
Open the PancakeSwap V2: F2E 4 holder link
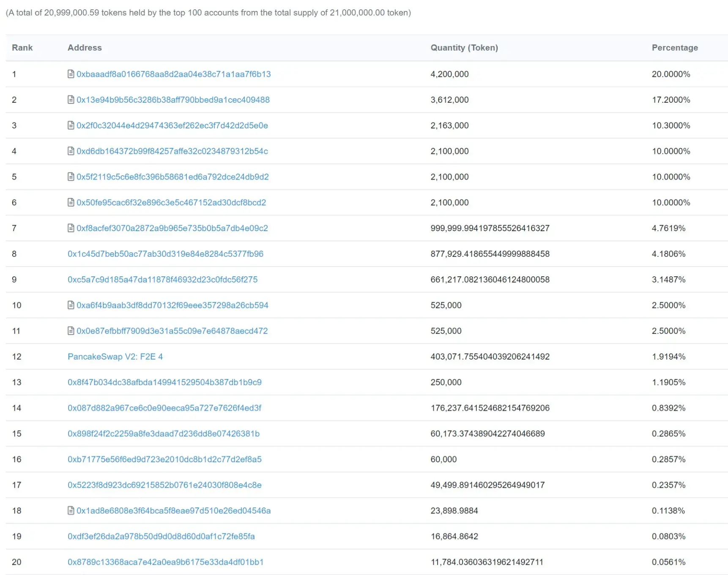(x=115, y=357)
